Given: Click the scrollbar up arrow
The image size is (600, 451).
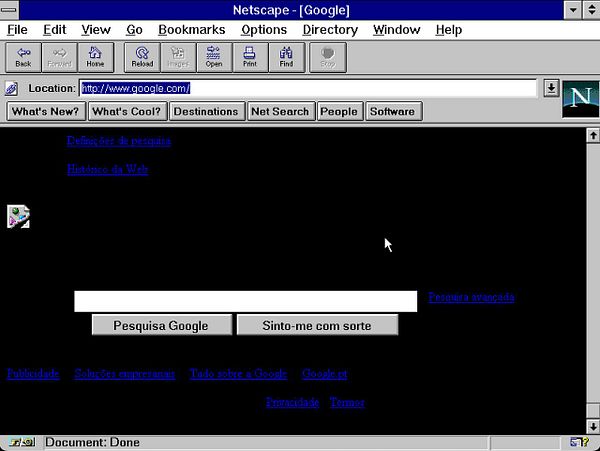Looking at the screenshot, I should pos(593,135).
